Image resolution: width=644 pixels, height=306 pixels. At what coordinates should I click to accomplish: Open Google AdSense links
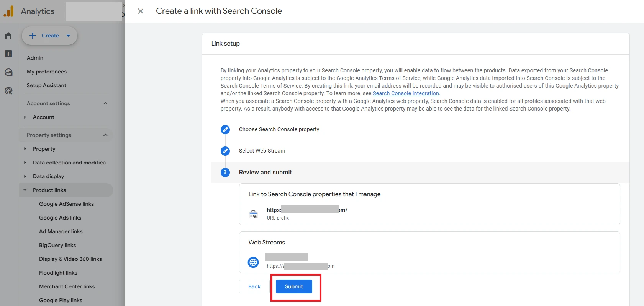(x=66, y=204)
